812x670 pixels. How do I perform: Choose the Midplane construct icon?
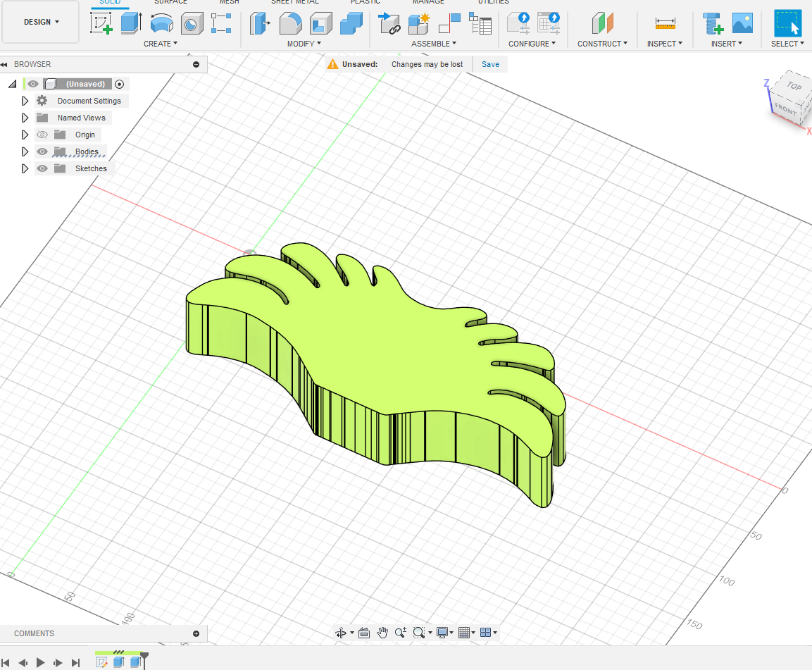(x=602, y=23)
